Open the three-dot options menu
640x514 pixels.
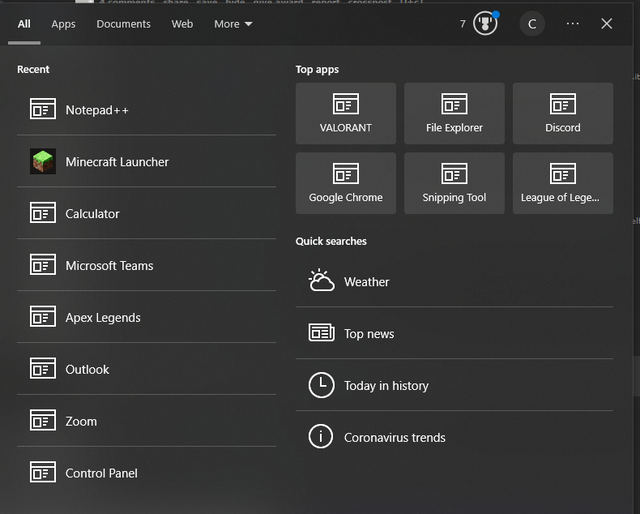(x=573, y=24)
